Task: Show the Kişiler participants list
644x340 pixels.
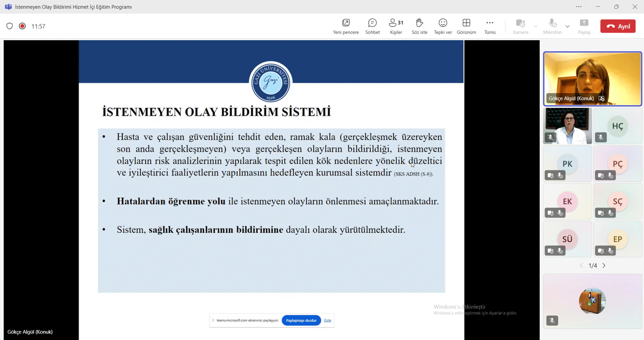Action: tap(396, 26)
